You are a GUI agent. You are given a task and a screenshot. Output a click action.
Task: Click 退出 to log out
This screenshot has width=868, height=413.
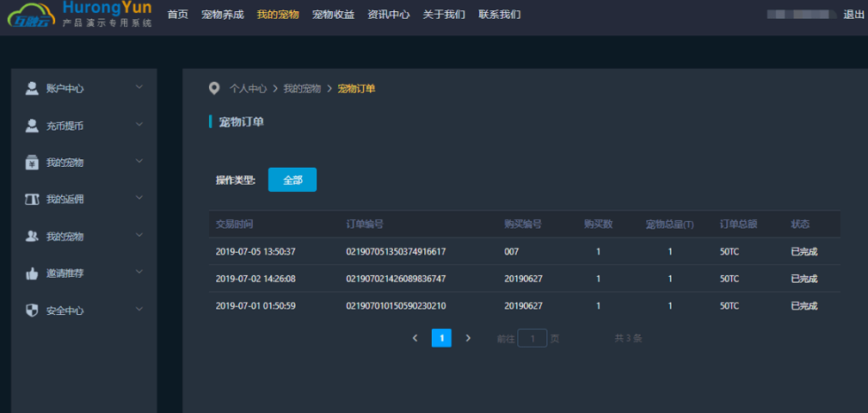point(853,15)
